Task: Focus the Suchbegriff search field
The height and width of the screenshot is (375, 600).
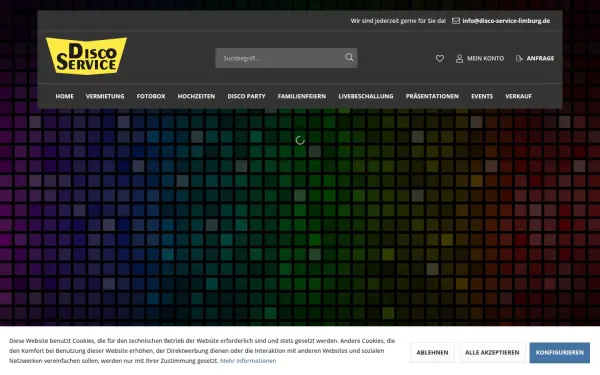Action: coord(286,58)
